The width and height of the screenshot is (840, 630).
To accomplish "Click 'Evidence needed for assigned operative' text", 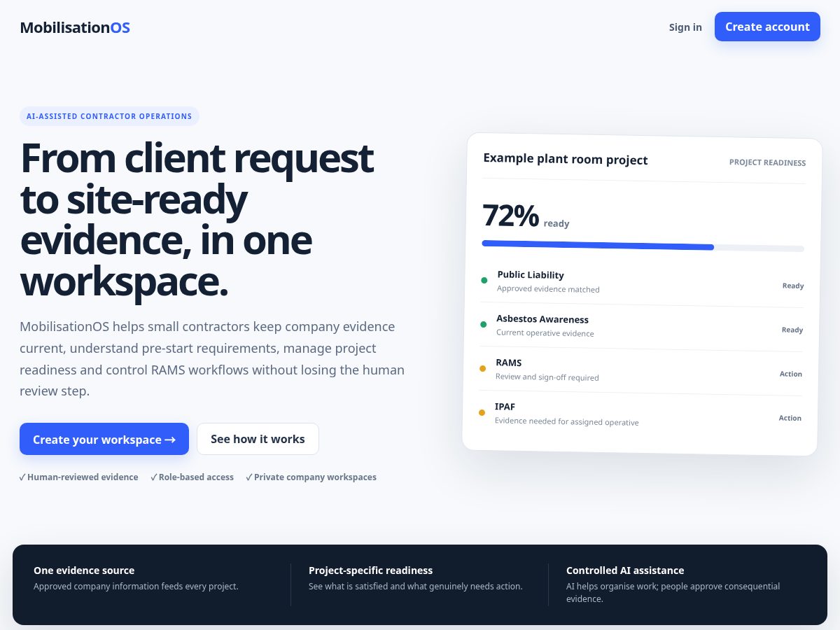I will click(567, 421).
